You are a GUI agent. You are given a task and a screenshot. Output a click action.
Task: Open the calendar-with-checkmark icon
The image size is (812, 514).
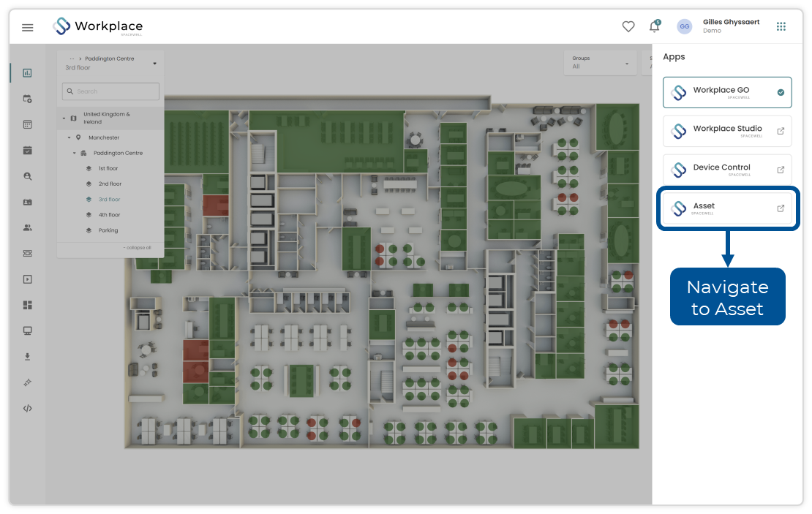coord(28,150)
